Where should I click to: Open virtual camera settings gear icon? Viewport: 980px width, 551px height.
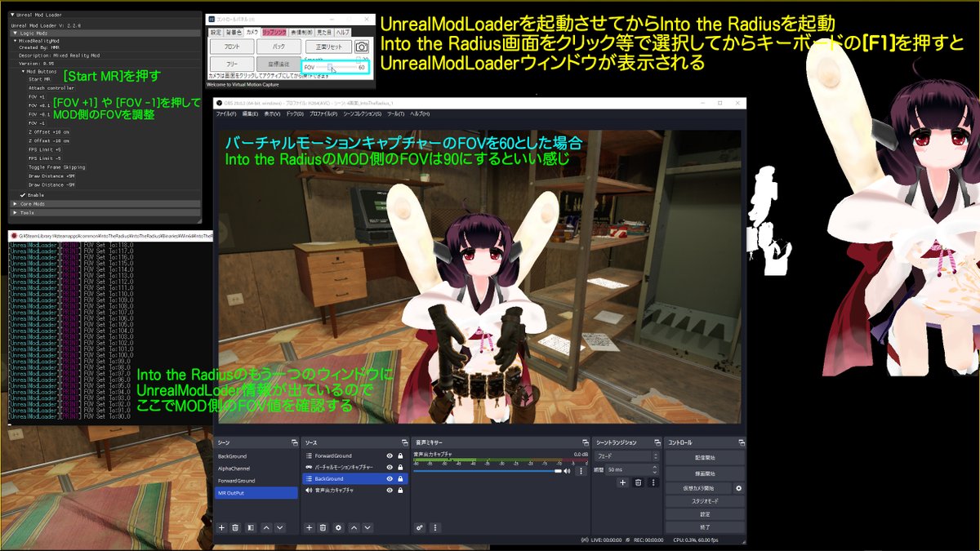tap(738, 488)
